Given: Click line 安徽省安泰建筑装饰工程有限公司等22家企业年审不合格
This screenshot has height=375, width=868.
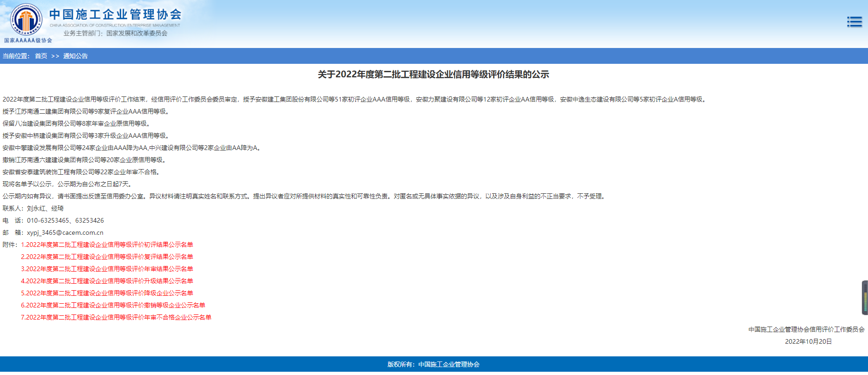Looking at the screenshot, I should (x=82, y=172).
